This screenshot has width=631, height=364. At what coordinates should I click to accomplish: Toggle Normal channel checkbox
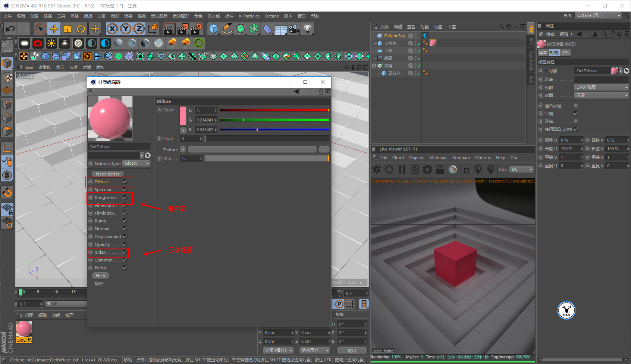[125, 228]
